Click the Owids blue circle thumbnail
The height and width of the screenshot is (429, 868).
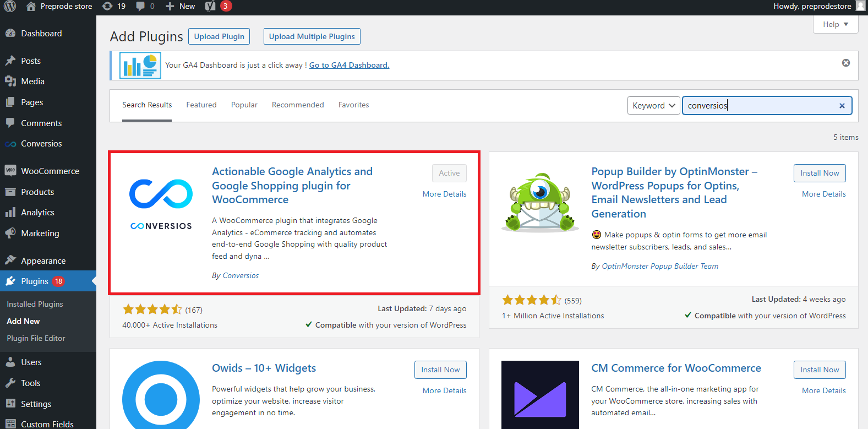(161, 395)
